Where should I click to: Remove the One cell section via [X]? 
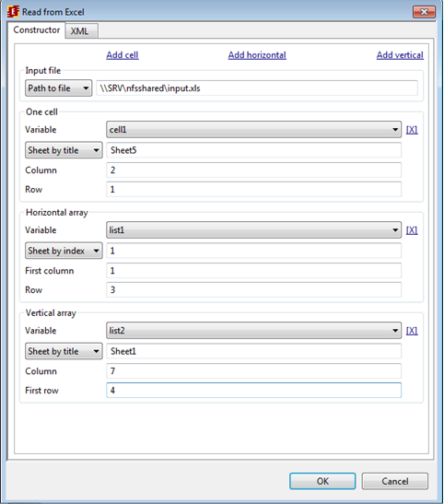[412, 130]
